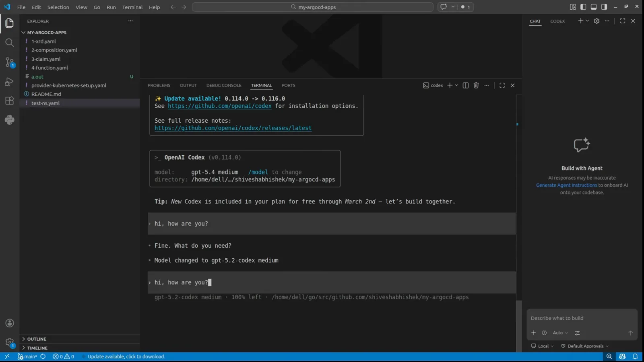Open the Source Control view
The height and width of the screenshot is (362, 644).
point(10,62)
